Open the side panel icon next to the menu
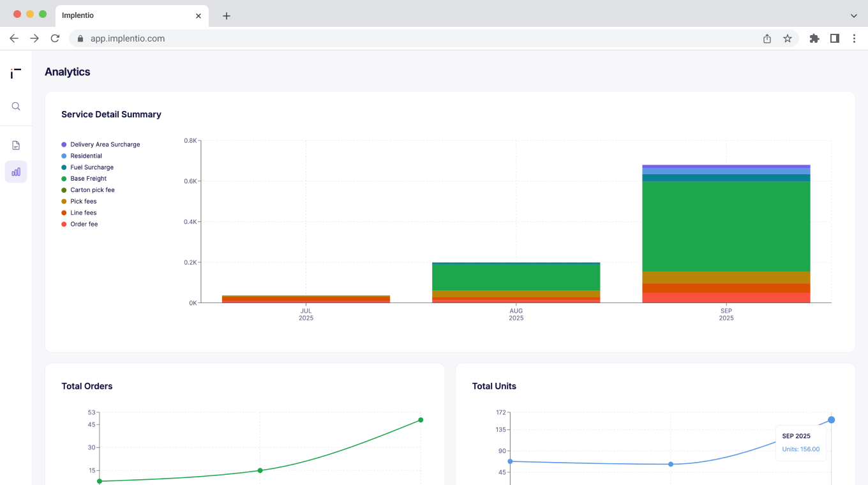The image size is (868, 485). (x=834, y=38)
